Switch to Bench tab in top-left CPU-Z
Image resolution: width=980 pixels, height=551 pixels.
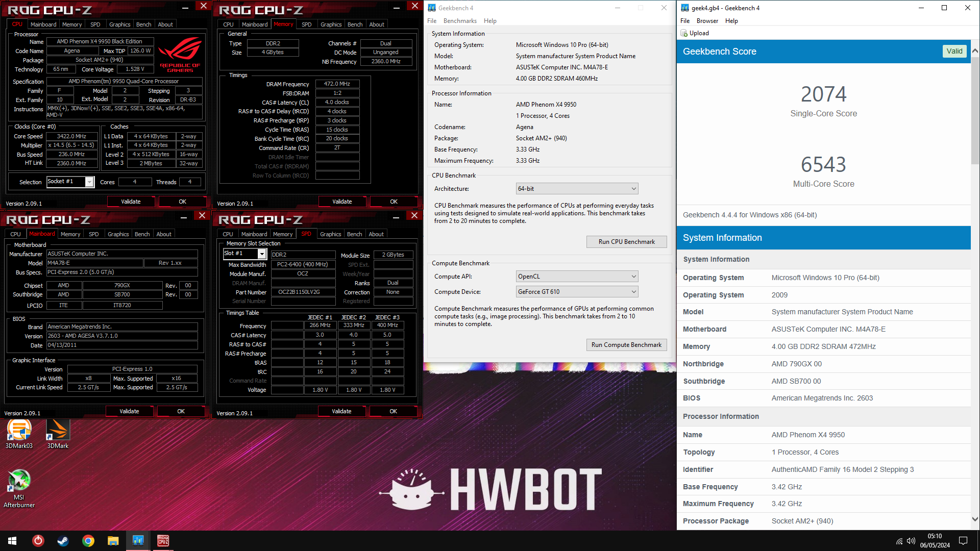pos(143,24)
